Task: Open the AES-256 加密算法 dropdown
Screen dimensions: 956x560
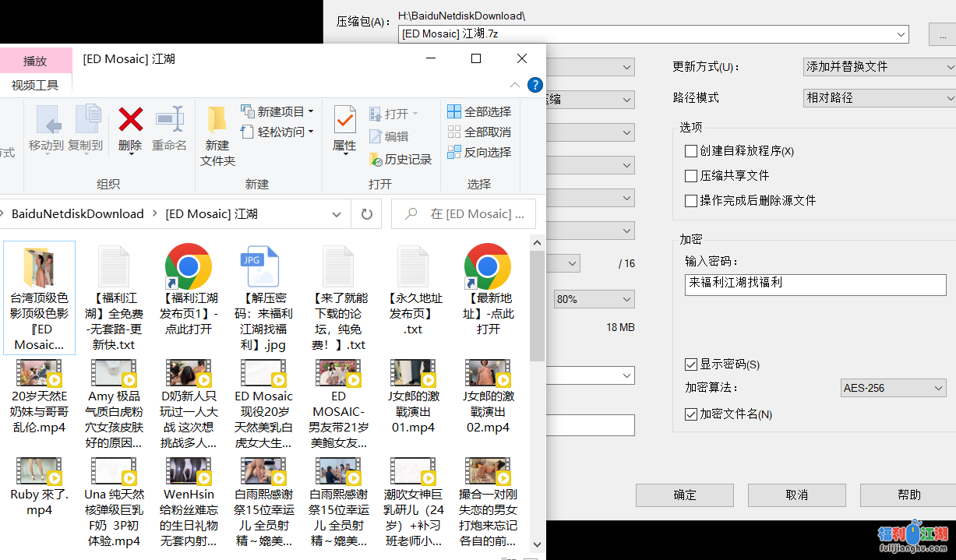Action: point(893,388)
